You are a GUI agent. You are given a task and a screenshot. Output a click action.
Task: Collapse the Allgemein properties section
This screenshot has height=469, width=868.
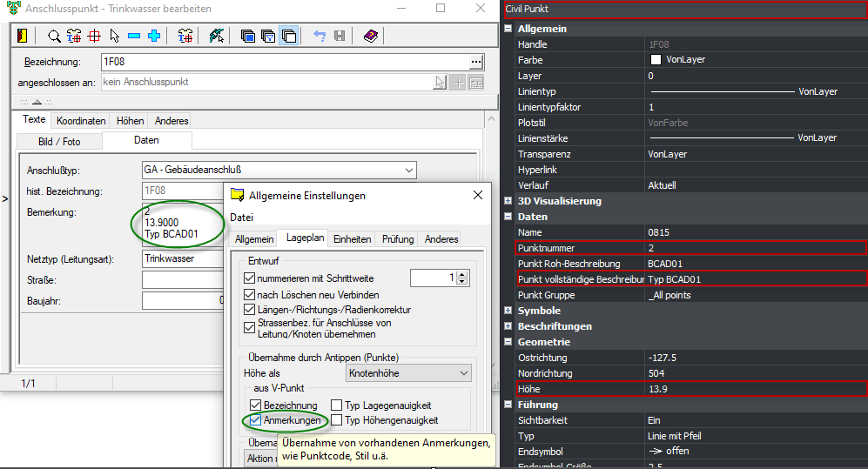click(508, 29)
